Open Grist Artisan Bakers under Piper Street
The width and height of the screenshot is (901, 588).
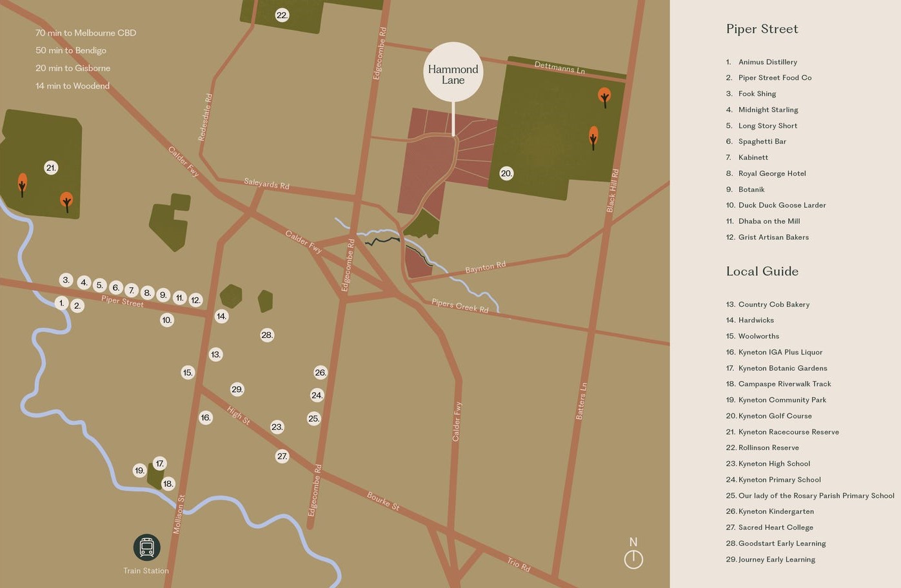773,237
